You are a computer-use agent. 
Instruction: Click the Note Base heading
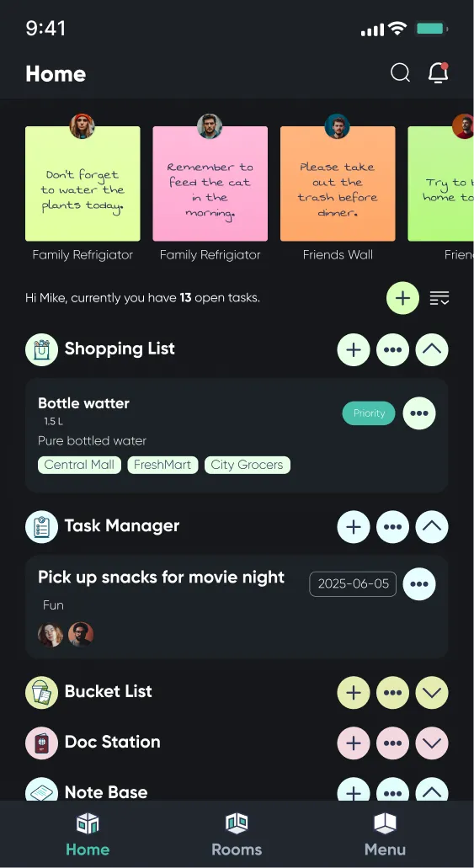106,792
